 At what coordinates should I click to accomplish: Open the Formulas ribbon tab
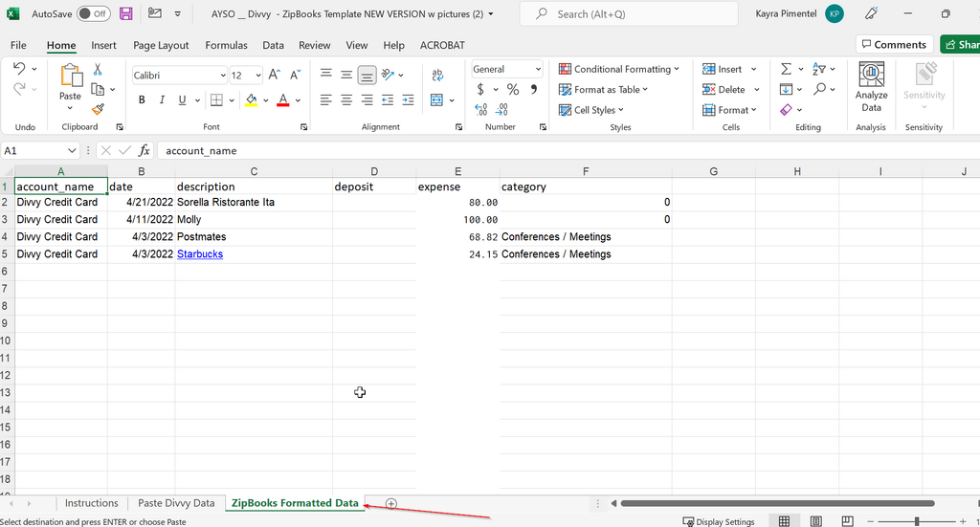[226, 45]
